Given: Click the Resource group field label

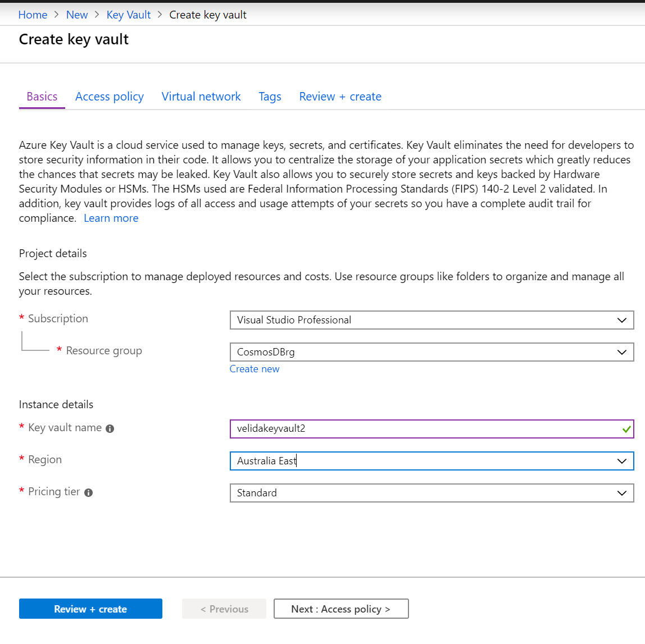Looking at the screenshot, I should [x=104, y=350].
